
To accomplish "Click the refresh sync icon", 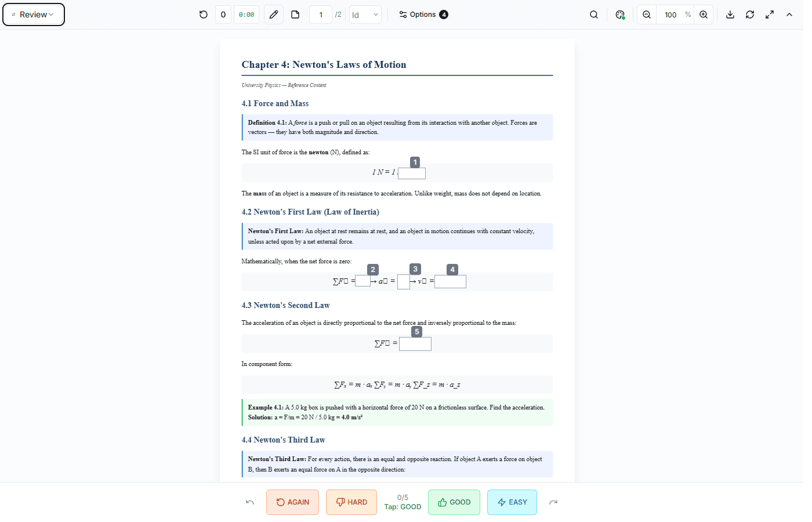I will coord(750,14).
